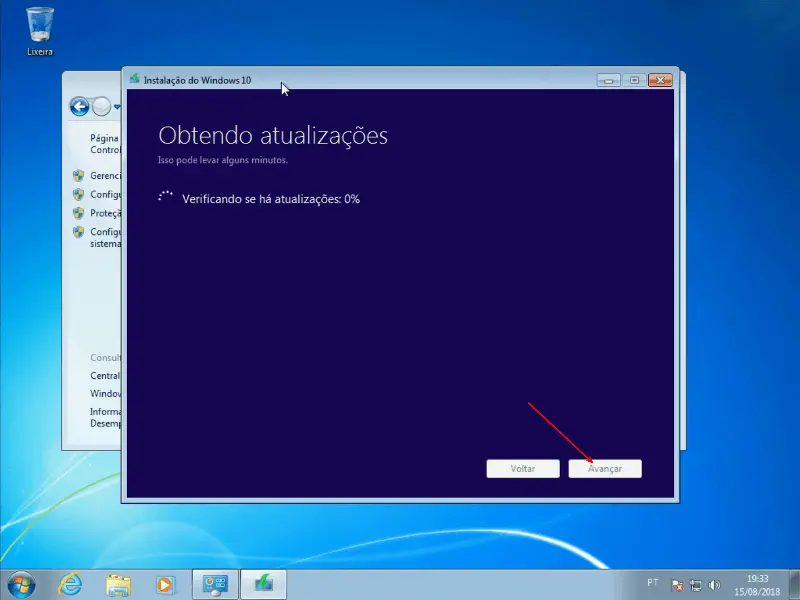The image size is (800, 600).
Task: Click the 'Isso pode levar alguns minutos.' text
Action: click(x=222, y=160)
